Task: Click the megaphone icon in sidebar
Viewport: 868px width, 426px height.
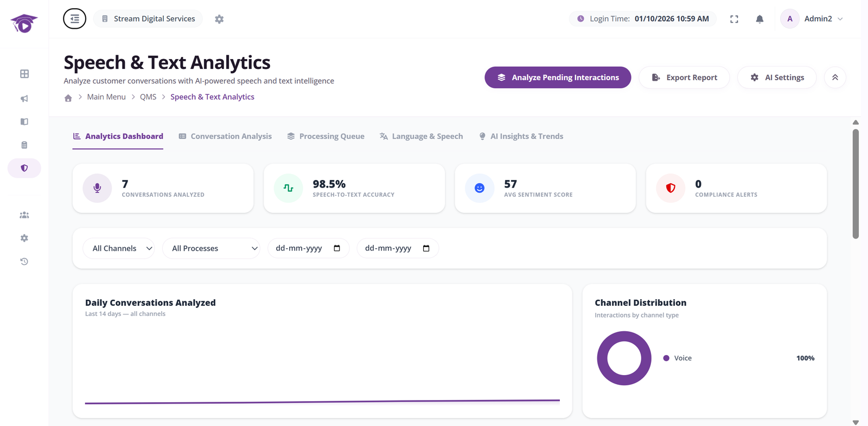Action: pos(24,99)
